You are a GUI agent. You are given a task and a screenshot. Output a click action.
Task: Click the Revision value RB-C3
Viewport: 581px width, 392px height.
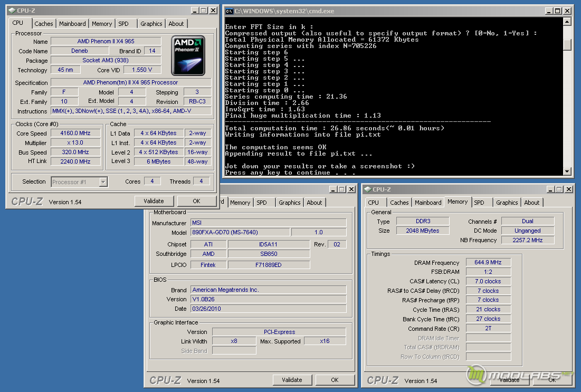tap(197, 101)
